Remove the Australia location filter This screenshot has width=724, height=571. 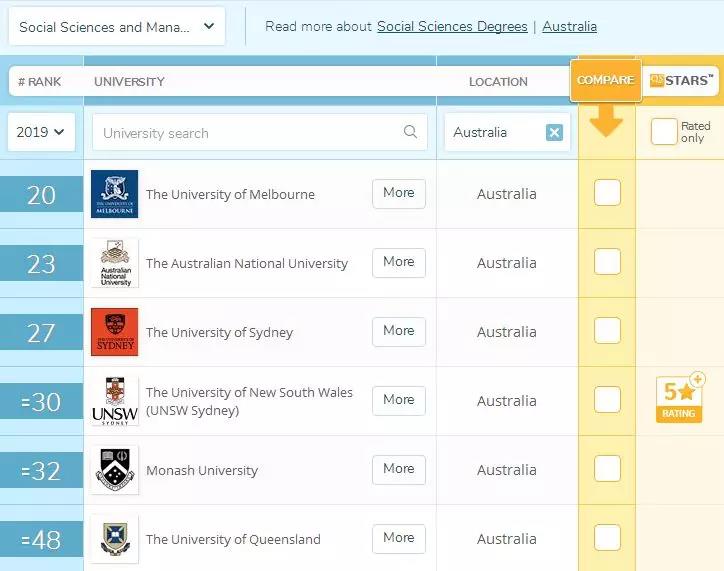(x=554, y=132)
